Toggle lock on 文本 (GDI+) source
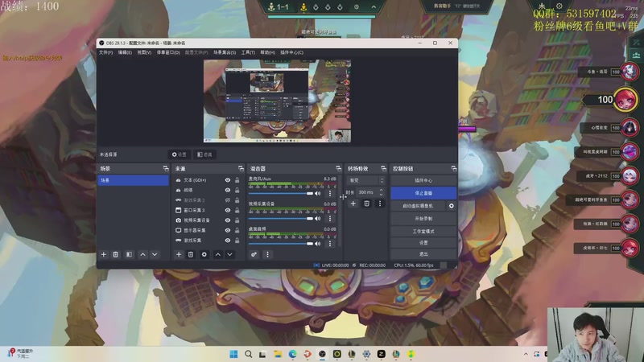The image size is (644, 362). pyautogui.click(x=237, y=180)
